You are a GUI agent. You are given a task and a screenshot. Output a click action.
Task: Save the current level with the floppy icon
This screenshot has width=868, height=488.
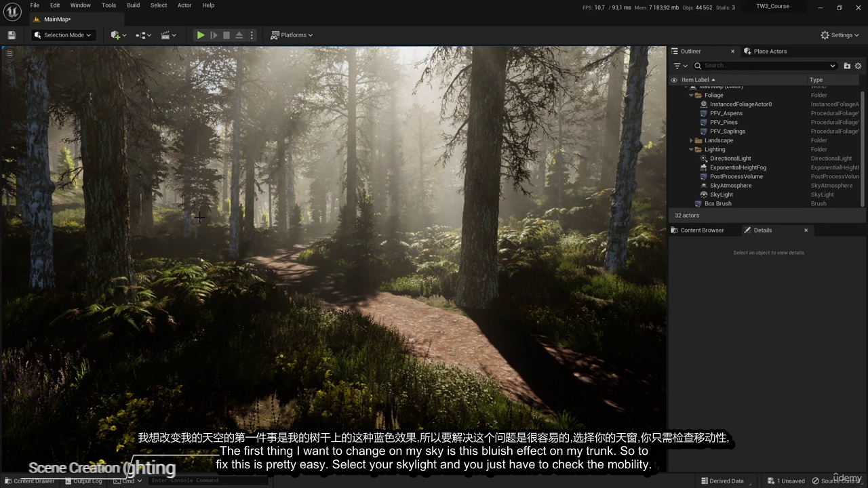point(12,35)
